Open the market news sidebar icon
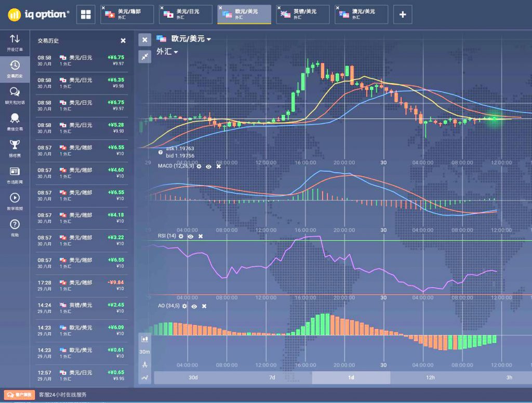 [x=15, y=174]
